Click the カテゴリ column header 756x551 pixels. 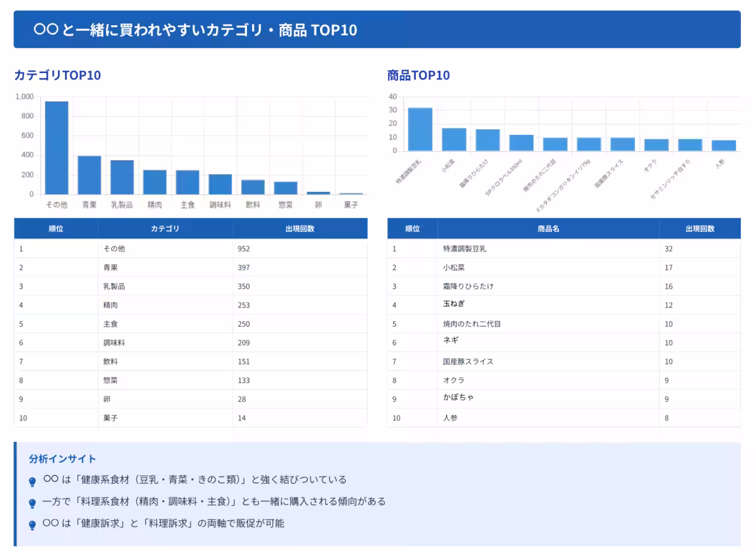tap(165, 229)
